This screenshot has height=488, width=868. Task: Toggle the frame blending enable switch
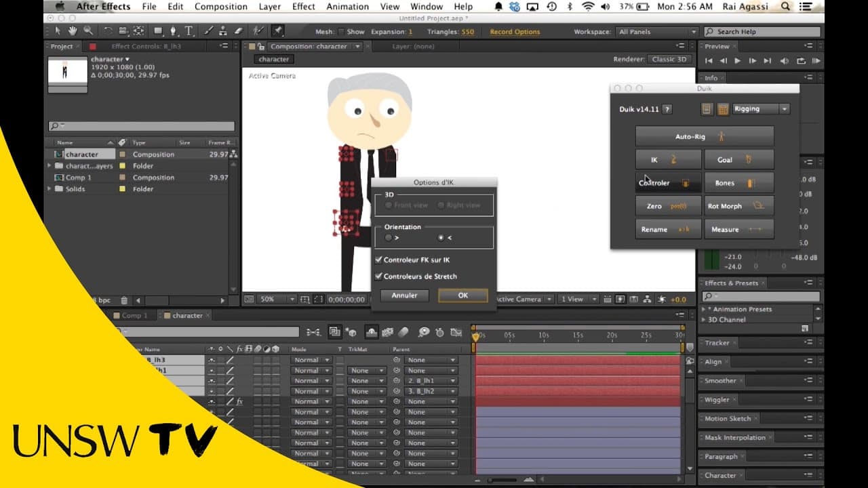[x=387, y=332]
